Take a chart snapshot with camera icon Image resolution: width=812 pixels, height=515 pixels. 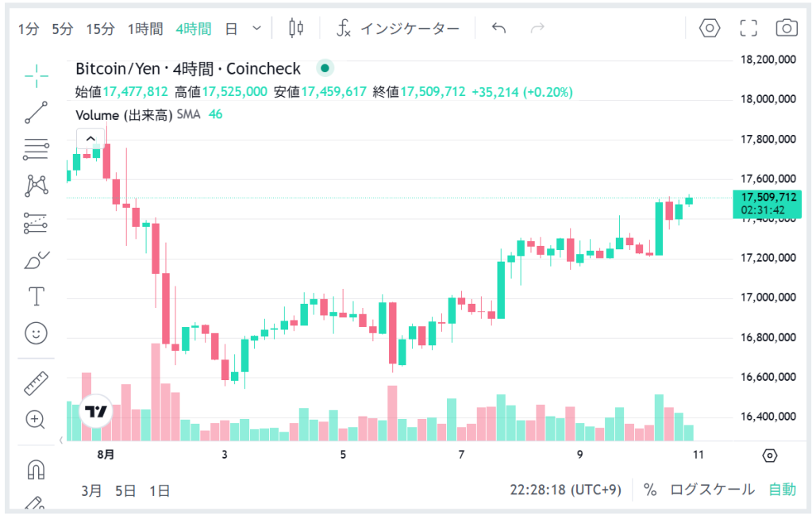[786, 29]
